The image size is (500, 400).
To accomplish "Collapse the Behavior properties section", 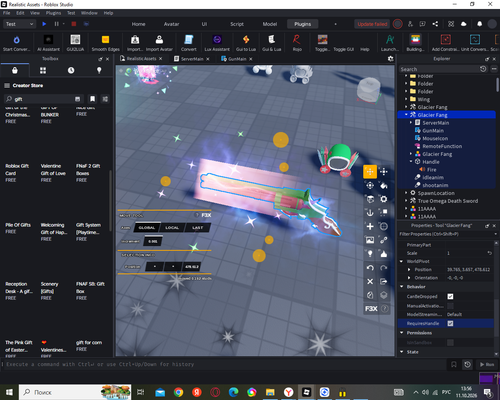I will (x=402, y=286).
